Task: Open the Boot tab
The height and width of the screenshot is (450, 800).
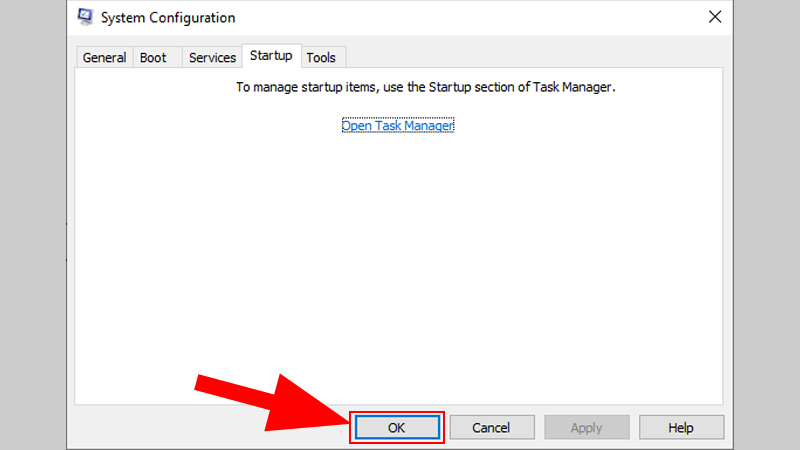Action: (x=153, y=57)
